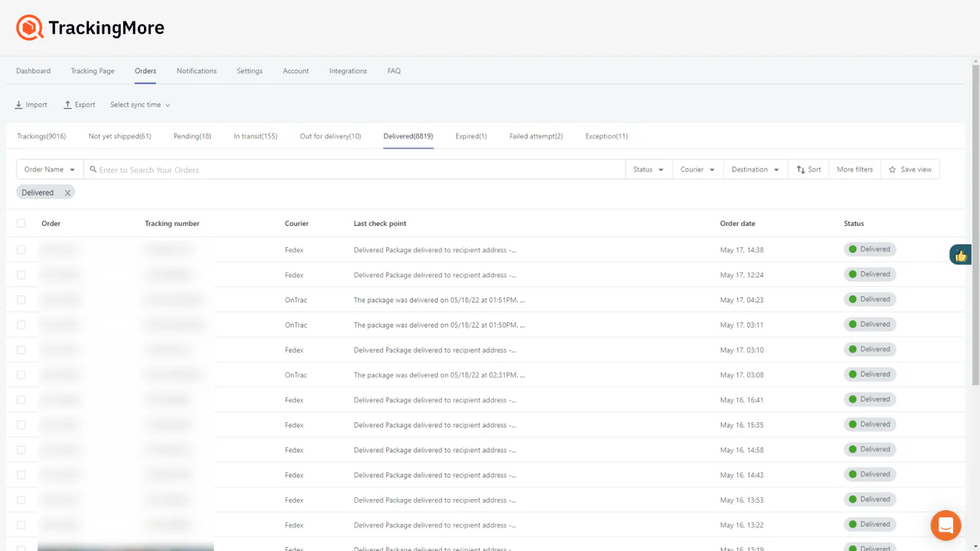The image size is (980, 551).
Task: Click the search magnifier icon
Action: point(93,170)
